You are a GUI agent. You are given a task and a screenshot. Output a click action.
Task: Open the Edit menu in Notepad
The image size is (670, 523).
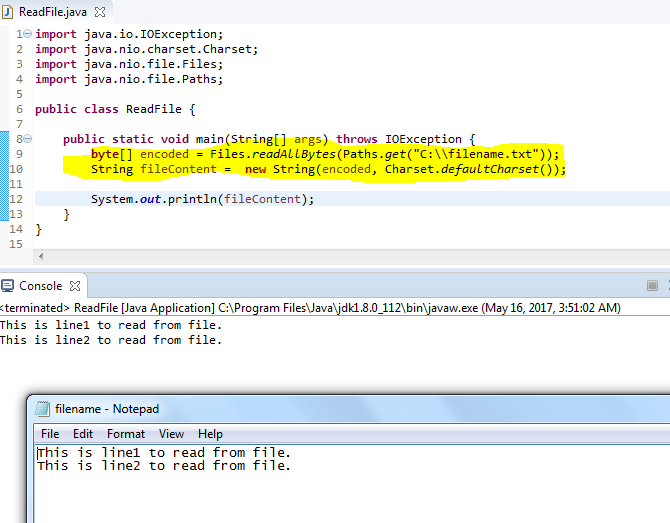coord(83,434)
